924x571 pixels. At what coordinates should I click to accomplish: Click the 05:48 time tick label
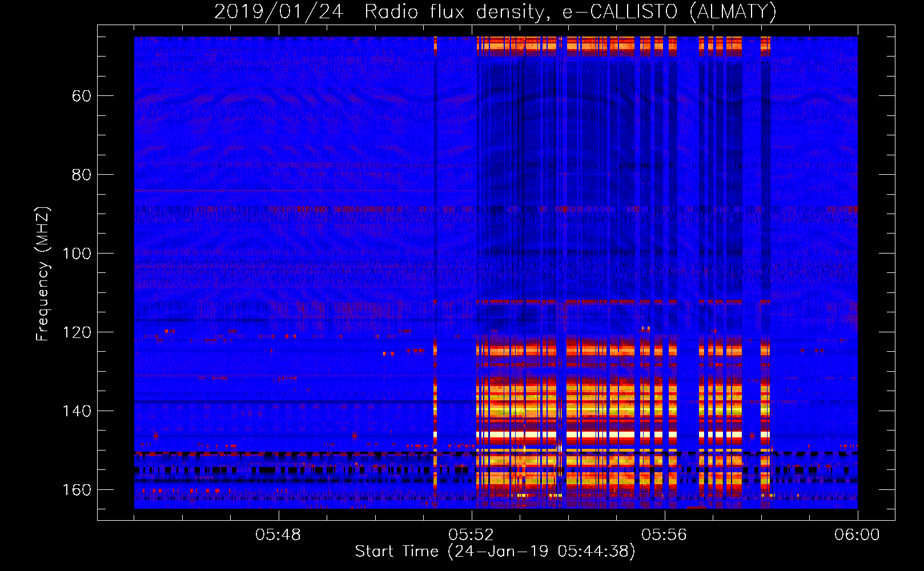tap(278, 535)
